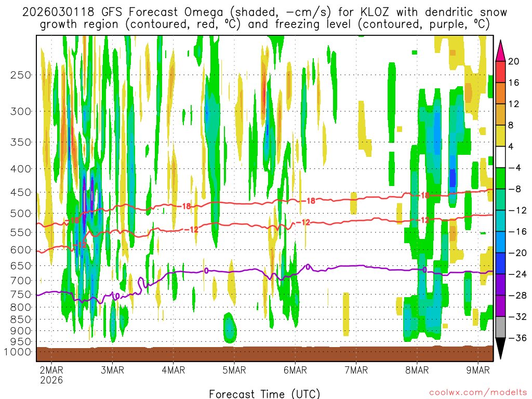Viewport: 532px width, 399px height.
Task: Click the 750 pressure level label
Action: [x=21, y=295]
